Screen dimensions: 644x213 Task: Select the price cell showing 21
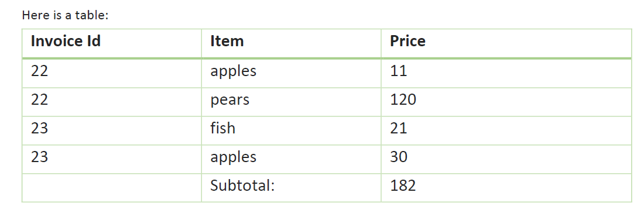pos(506,130)
